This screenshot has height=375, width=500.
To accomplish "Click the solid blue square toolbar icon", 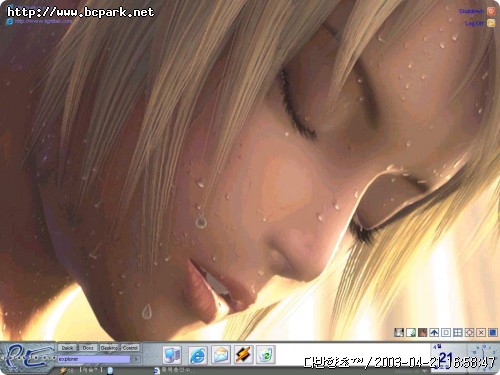I will [x=493, y=332].
